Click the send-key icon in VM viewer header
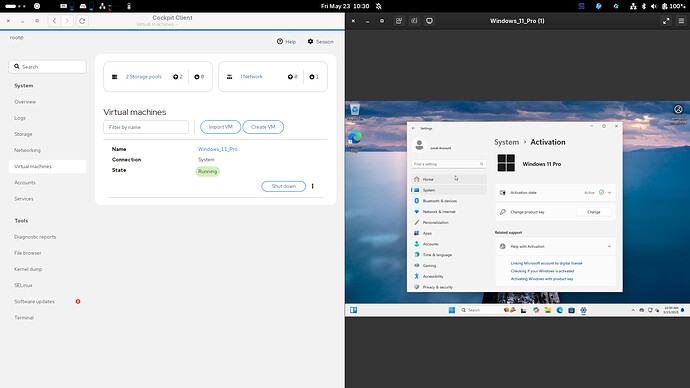 [399, 21]
